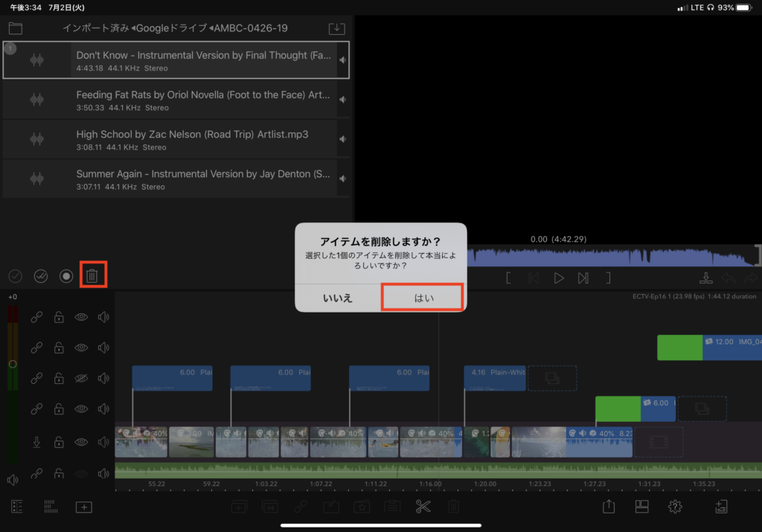Open the settings gear icon
The image size is (762, 532).
[x=675, y=507]
